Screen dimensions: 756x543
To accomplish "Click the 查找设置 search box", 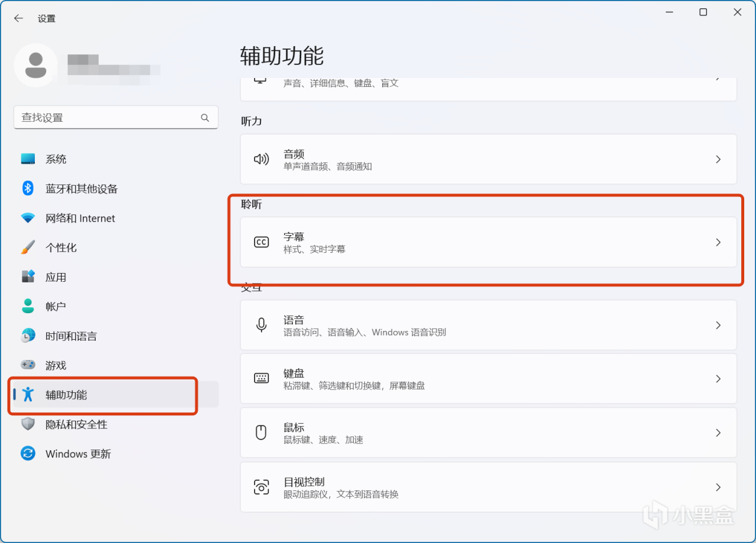I will [x=116, y=118].
